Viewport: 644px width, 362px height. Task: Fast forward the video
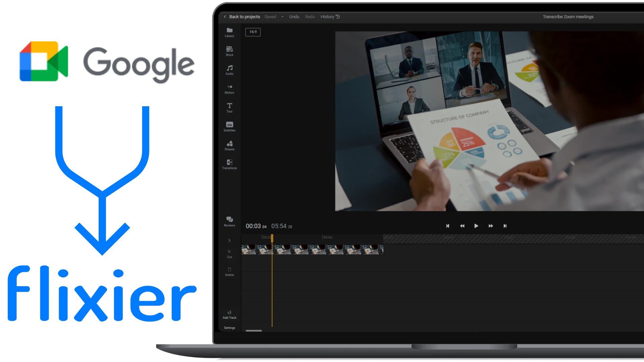coord(491,226)
